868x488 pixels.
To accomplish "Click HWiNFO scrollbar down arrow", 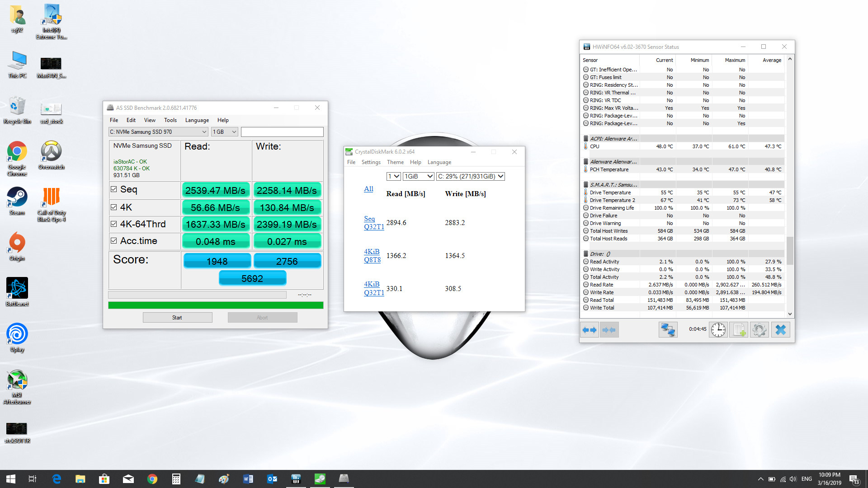I will pyautogui.click(x=790, y=314).
